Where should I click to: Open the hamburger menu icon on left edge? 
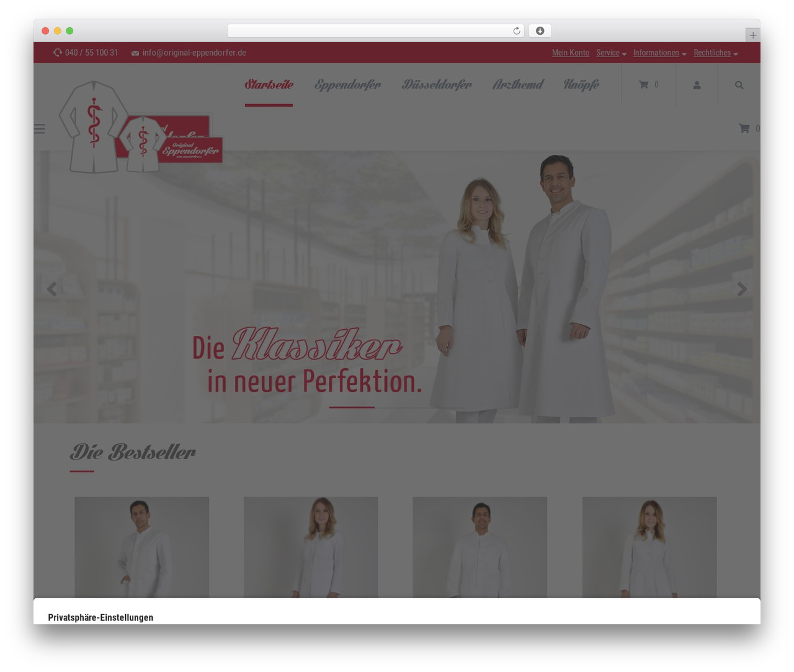click(x=40, y=128)
